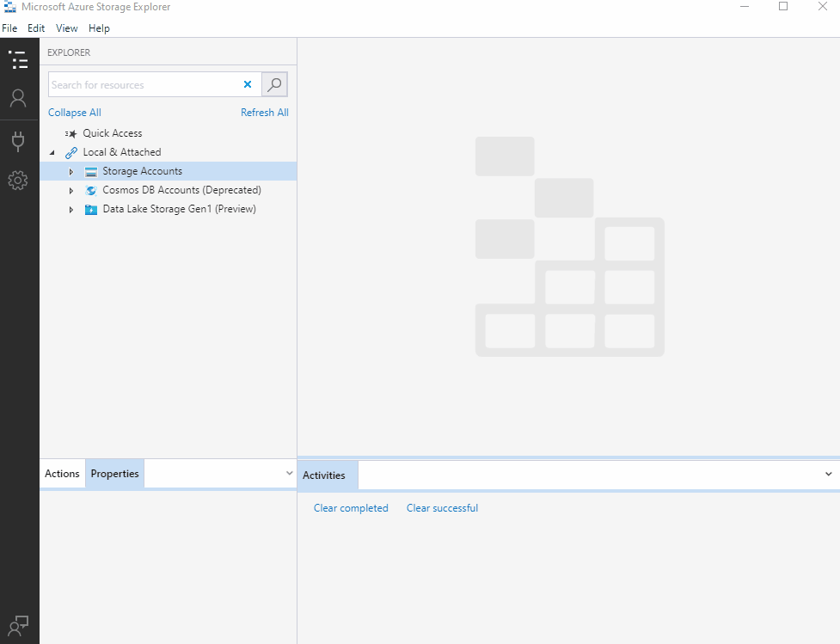The width and height of the screenshot is (840, 644).
Task: Click the EXPLORER panel heading
Action: click(69, 52)
